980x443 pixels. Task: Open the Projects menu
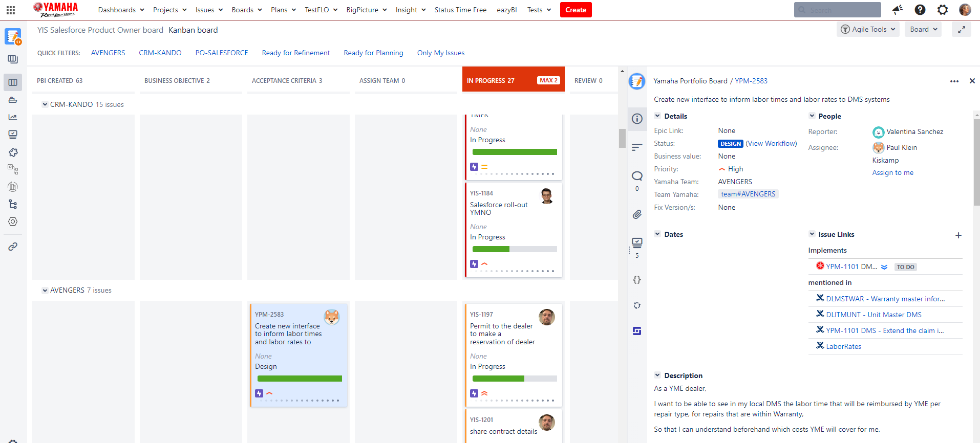169,10
